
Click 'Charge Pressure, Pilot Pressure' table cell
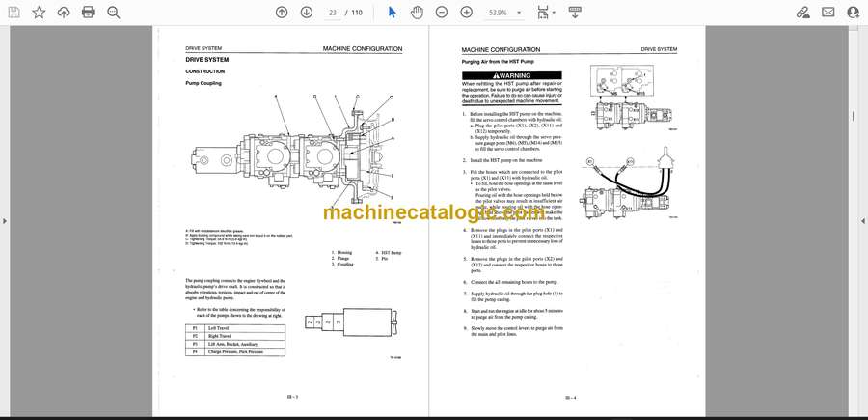(245, 351)
